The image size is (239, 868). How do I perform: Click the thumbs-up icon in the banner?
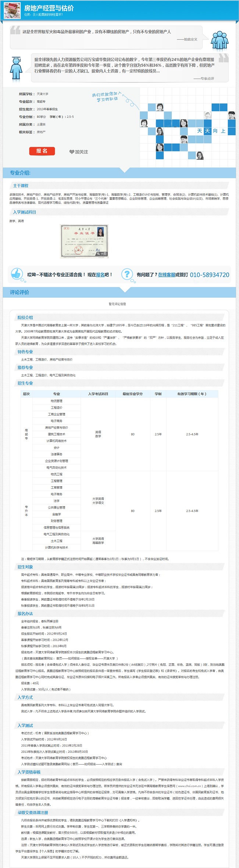[x=16, y=274]
